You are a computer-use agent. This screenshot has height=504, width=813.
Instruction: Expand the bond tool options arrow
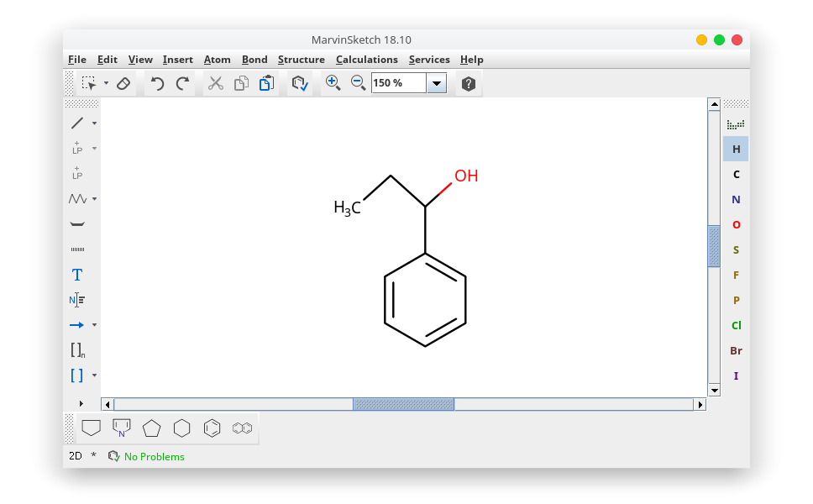(94, 123)
